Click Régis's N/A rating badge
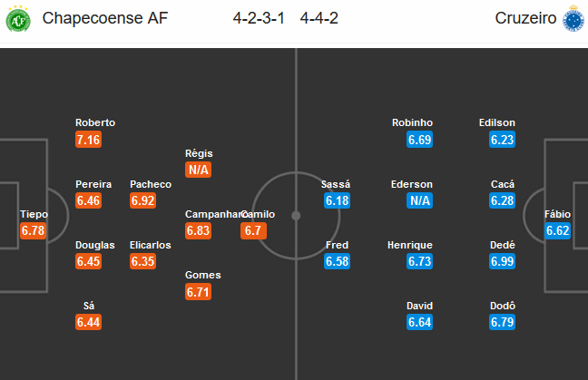This screenshot has width=588, height=380. 199,170
